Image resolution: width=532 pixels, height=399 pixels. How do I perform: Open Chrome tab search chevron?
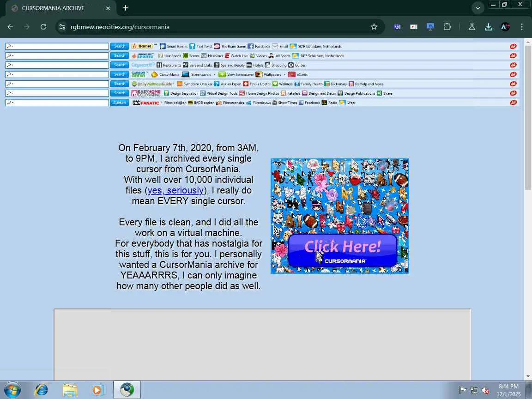pos(478,8)
